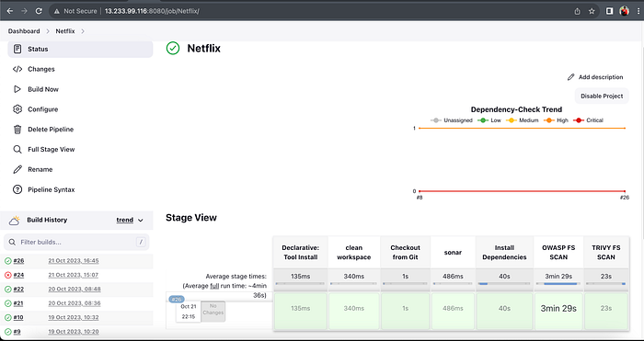Click the share page icon in address bar

click(x=578, y=11)
